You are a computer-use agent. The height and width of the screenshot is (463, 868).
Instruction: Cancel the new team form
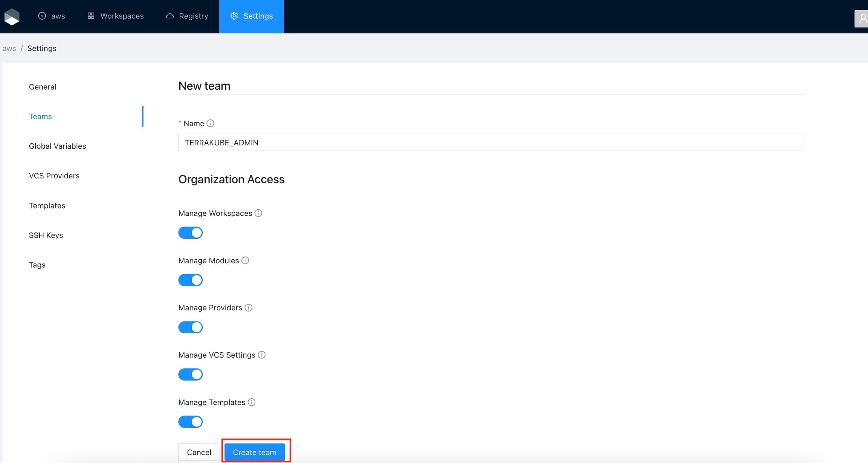click(x=199, y=452)
